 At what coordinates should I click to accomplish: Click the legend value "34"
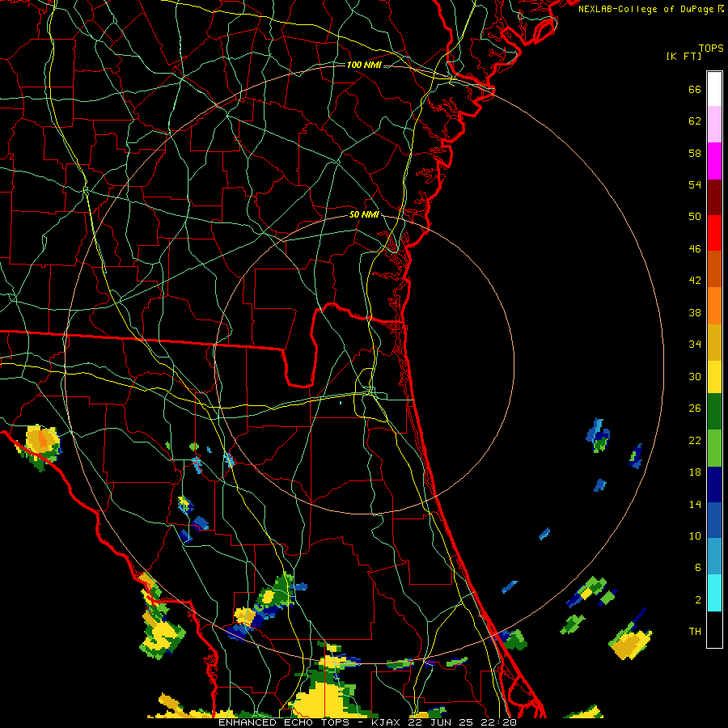pyautogui.click(x=695, y=345)
